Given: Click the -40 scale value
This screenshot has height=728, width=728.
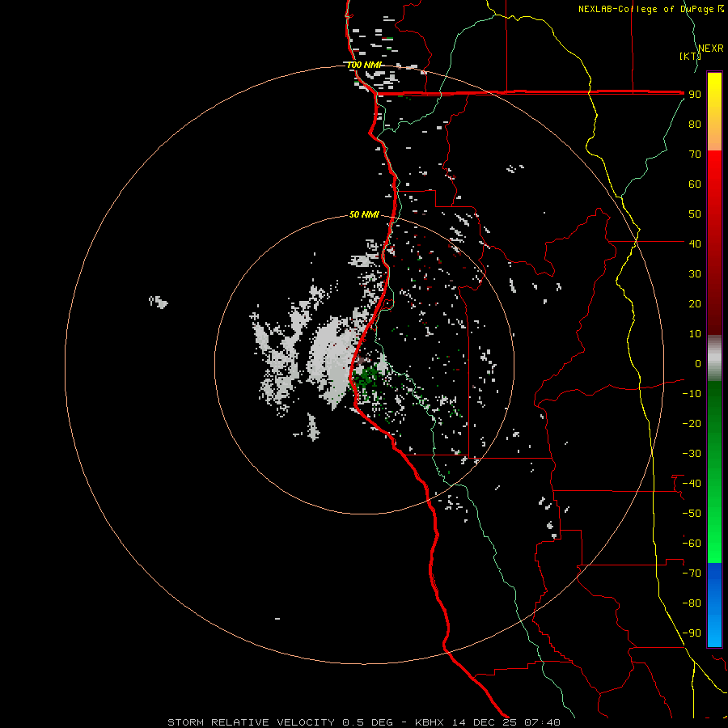Looking at the screenshot, I should click(692, 484).
